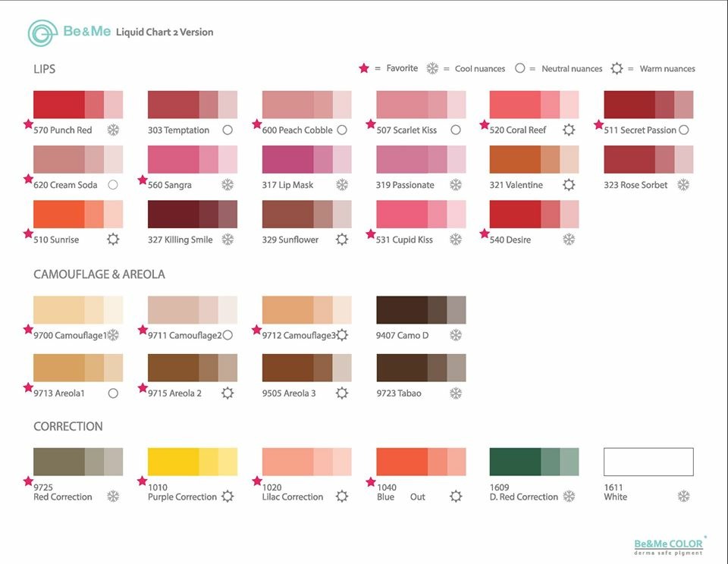
Task: Select the 317 Lip Mask color swatch
Action: click(307, 159)
